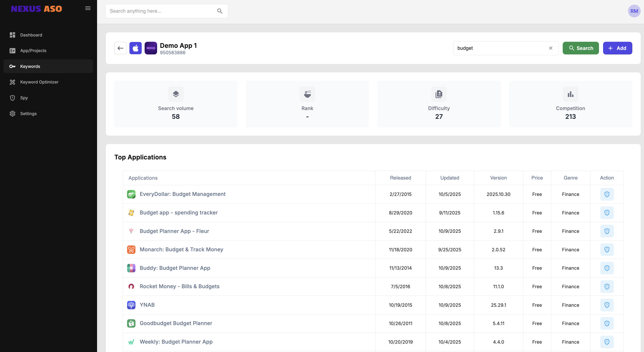Viewport: 644px width, 352px height.
Task: Spy on EveryDollar with shield icon
Action: point(607,194)
